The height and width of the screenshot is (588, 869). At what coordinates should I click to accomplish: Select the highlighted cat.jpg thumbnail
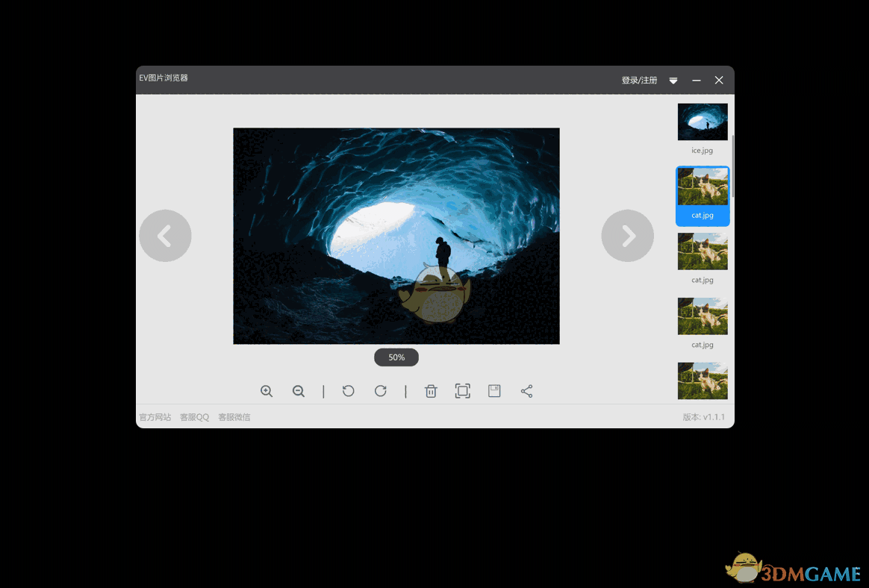[703, 196]
